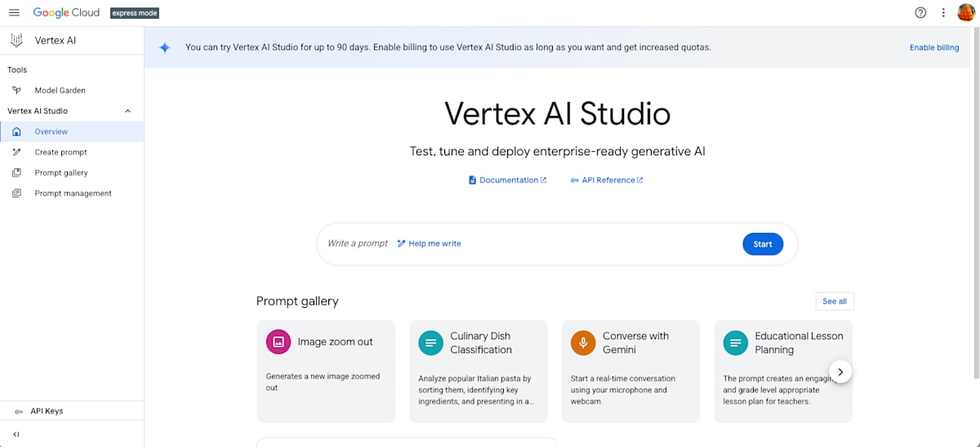The image size is (980, 447).
Task: Click the Prompt gallery section heading
Action: click(x=297, y=302)
